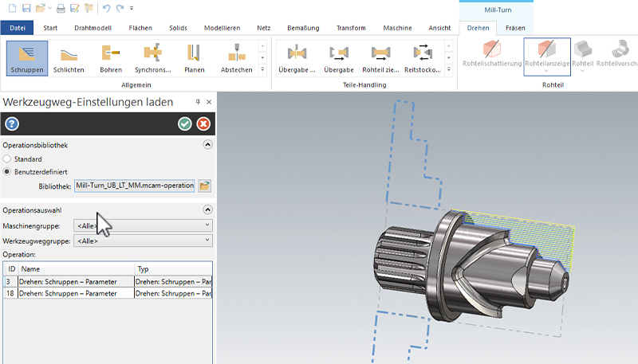638x364 pixels.
Task: Cancel with the red X button
Action: click(203, 123)
